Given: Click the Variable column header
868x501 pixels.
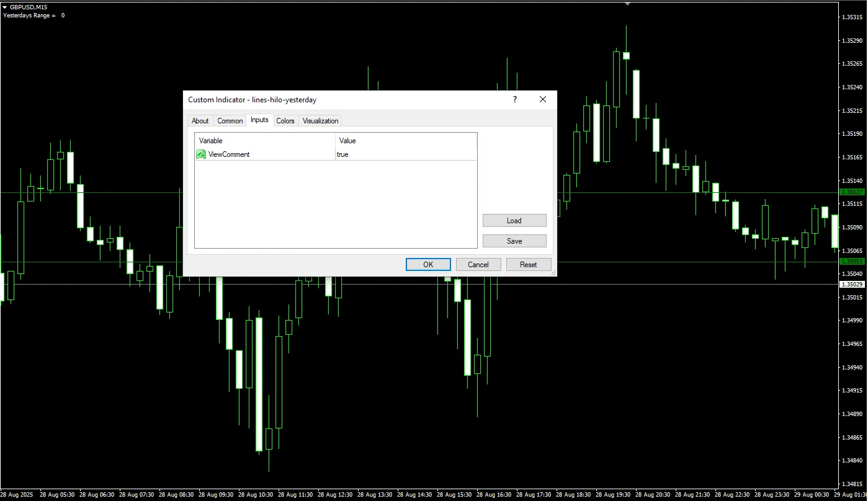Looking at the screenshot, I should 265,141.
